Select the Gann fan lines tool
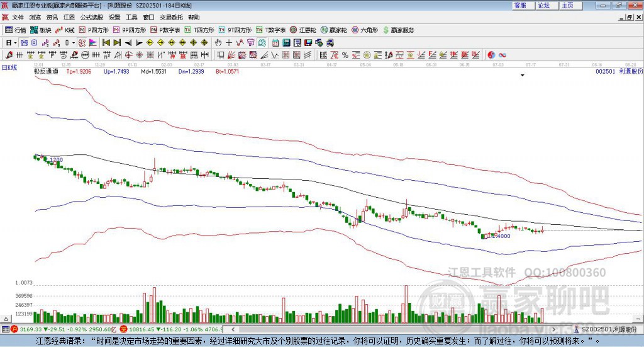The height and width of the screenshot is (347, 644). tap(231, 55)
